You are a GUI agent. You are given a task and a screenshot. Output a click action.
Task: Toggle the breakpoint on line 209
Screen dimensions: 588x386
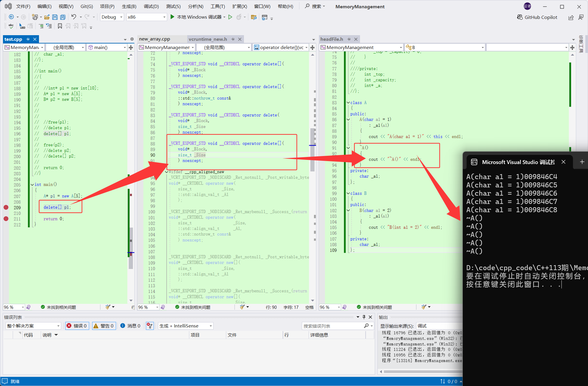[6, 207]
